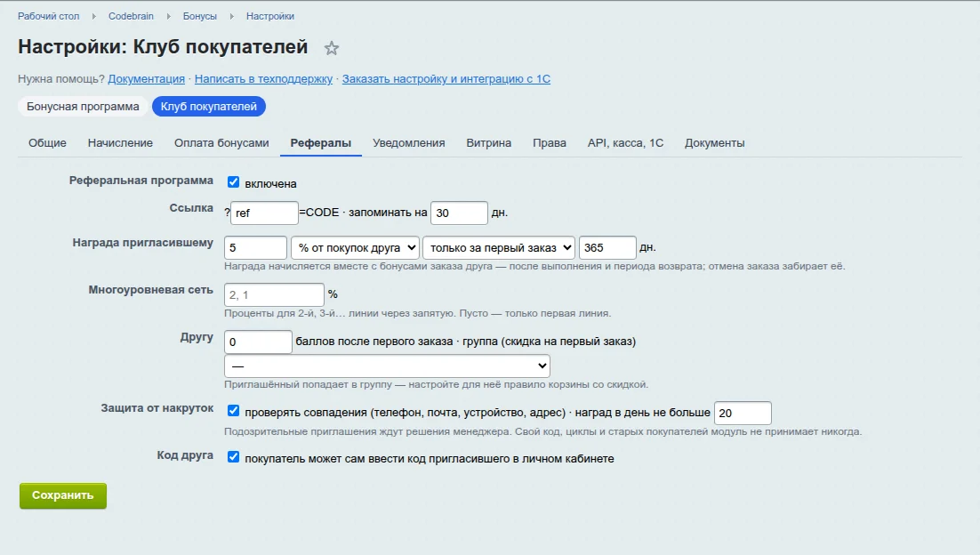Image resolution: width=980 pixels, height=555 pixels.
Task: Open the Документация help link
Action: pos(146,79)
